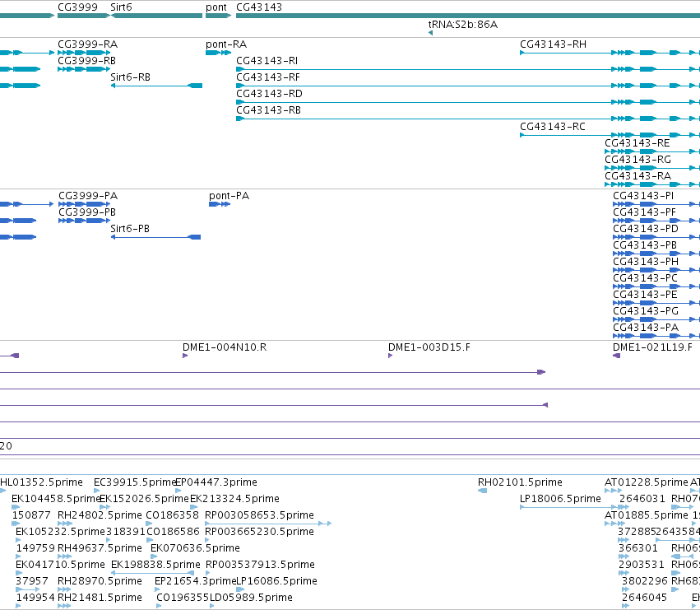Select the pont-PA protein label
700x610 pixels.
click(229, 196)
